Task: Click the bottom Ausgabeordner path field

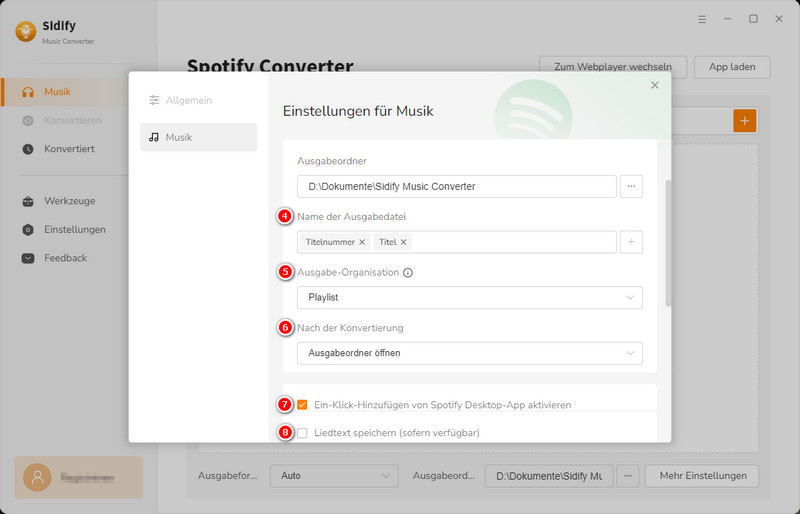Action: 549,476
